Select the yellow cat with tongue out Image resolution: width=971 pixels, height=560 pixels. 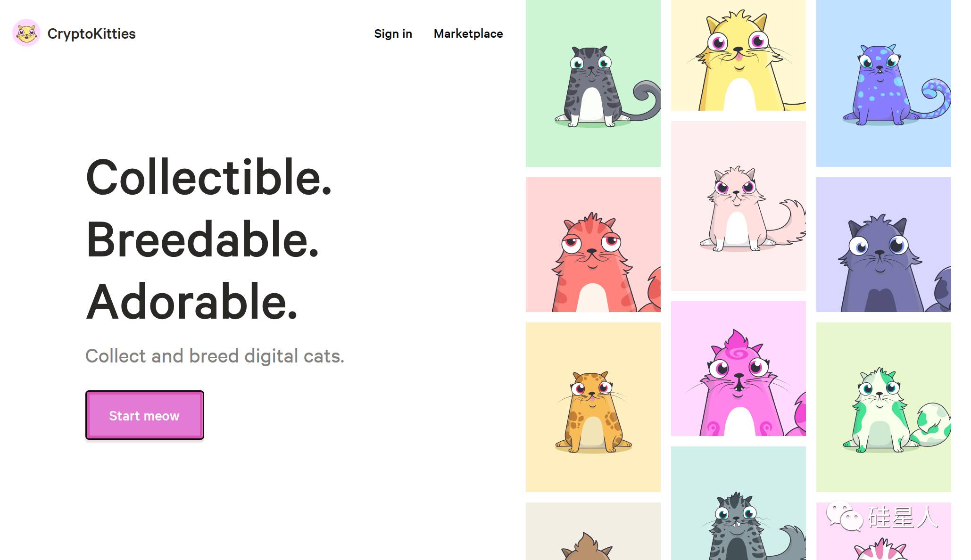tap(739, 55)
